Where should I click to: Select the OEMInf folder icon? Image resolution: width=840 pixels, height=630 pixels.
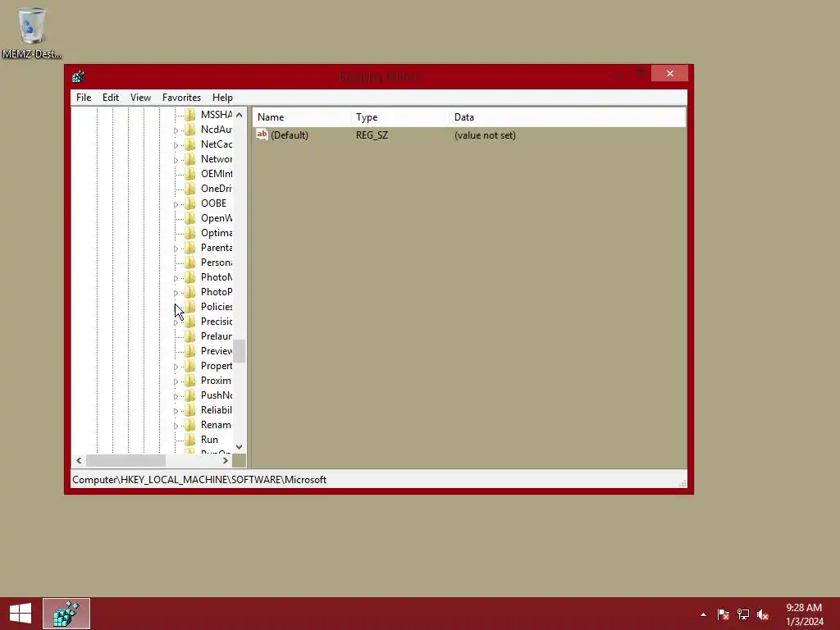click(189, 174)
